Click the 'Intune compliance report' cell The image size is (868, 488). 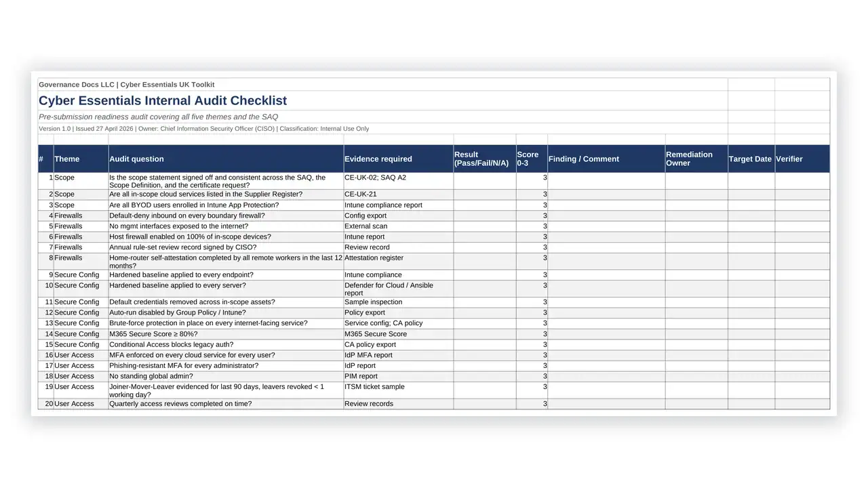(399, 205)
